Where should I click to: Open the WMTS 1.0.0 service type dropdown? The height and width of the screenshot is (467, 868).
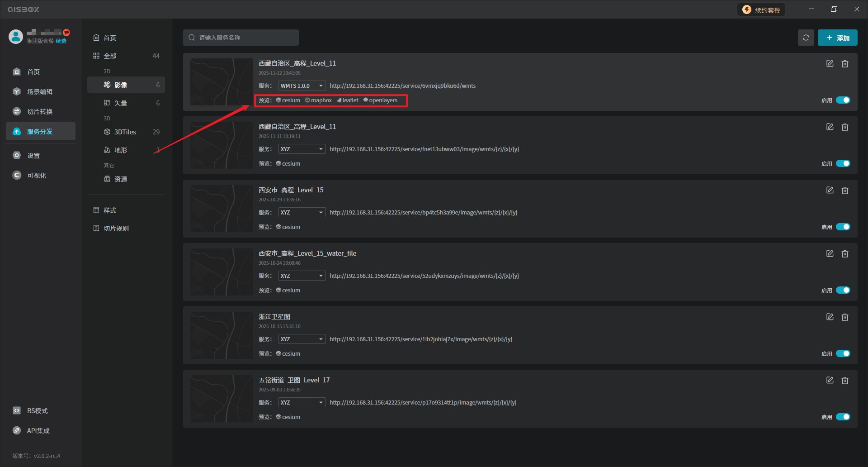click(x=302, y=86)
